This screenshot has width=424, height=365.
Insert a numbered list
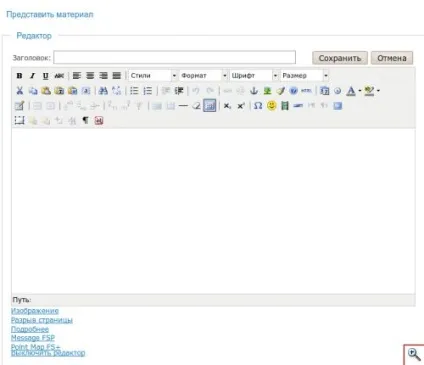147,91
